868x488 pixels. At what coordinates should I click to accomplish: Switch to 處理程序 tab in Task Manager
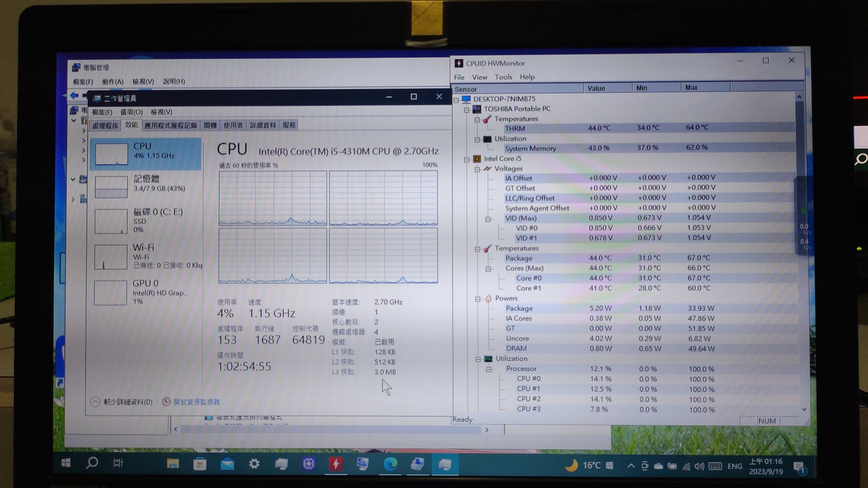[x=105, y=125]
